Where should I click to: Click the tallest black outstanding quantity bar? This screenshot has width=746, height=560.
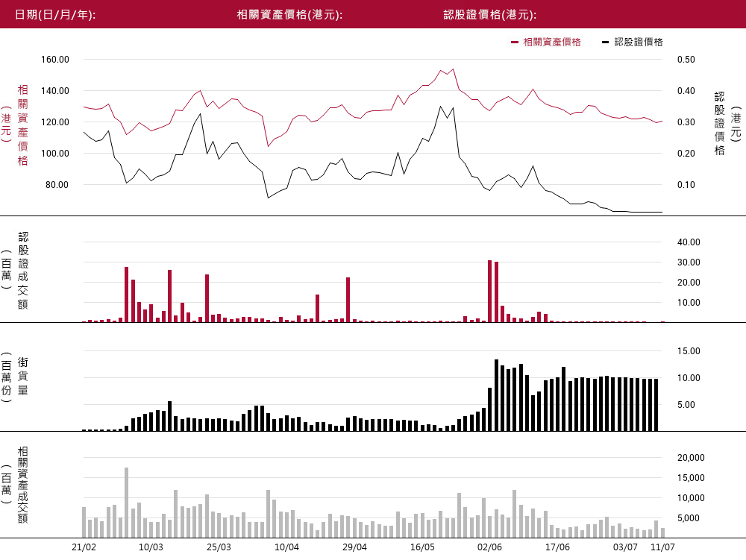(x=496, y=395)
